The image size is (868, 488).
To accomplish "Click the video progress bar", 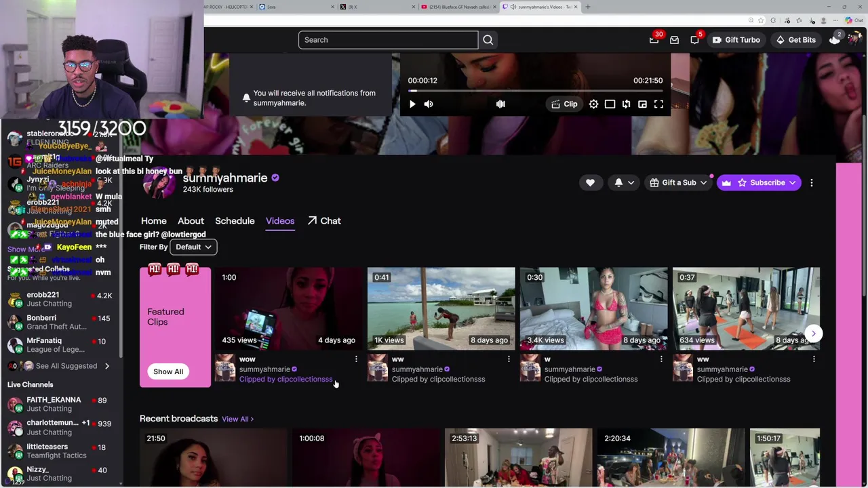I will click(535, 90).
